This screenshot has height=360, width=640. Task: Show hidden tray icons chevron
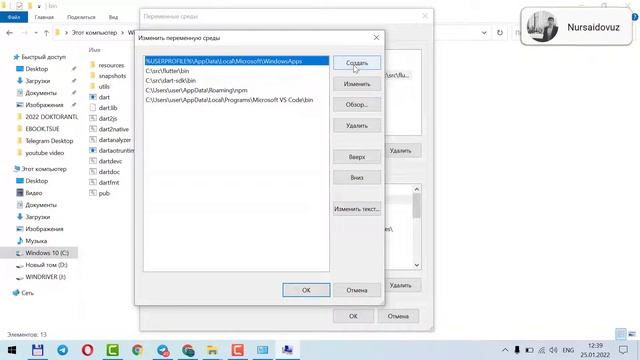click(x=505, y=350)
